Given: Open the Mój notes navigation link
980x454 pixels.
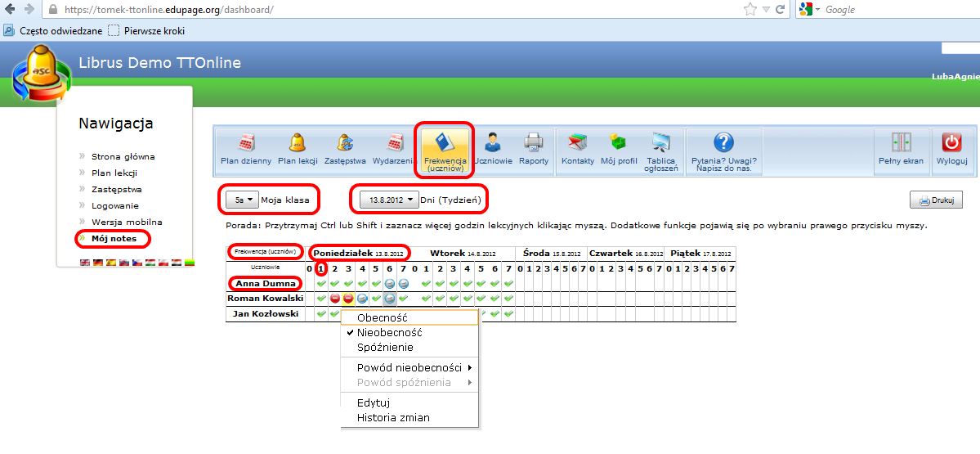Looking at the screenshot, I should click(114, 239).
